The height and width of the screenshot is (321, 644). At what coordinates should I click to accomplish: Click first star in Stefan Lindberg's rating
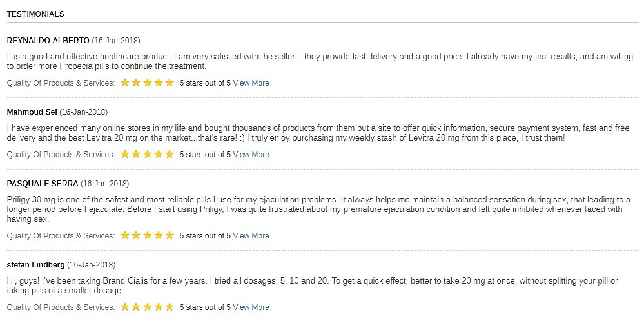pos(125,307)
